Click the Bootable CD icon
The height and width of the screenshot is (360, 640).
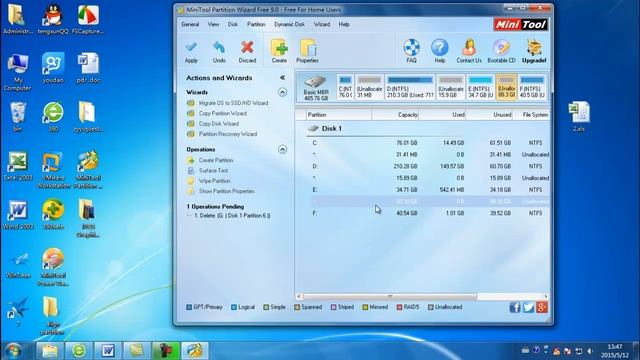[501, 51]
